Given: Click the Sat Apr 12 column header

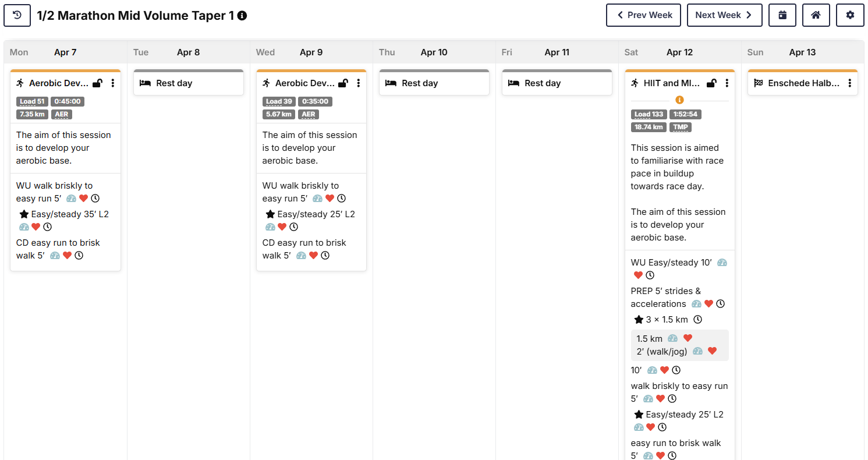Looking at the screenshot, I should coord(679,52).
